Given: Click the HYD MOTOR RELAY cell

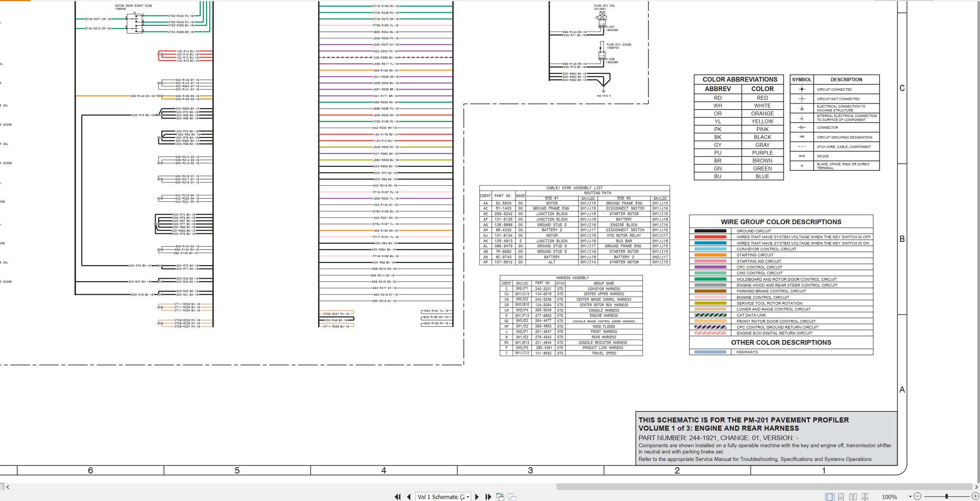Looking at the screenshot, I should [624, 236].
